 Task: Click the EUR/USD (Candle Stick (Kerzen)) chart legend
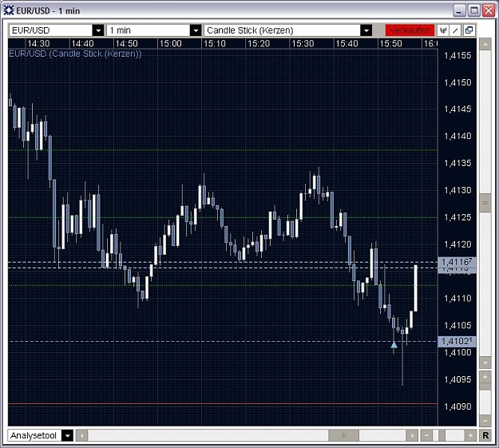pyautogui.click(x=75, y=54)
